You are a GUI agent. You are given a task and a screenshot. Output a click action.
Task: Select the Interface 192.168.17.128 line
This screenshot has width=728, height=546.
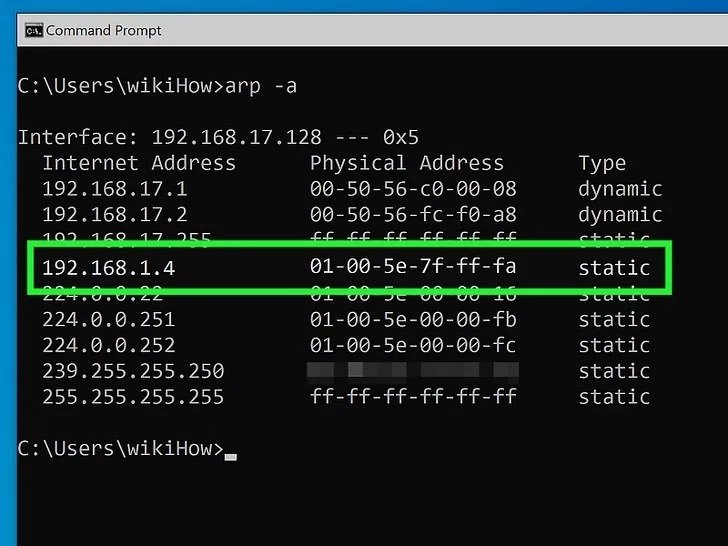pyautogui.click(x=219, y=137)
